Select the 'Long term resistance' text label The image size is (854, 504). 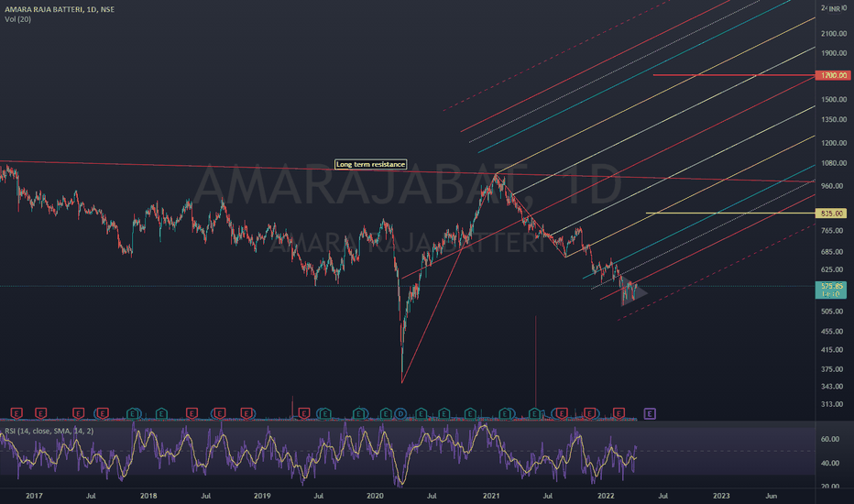[370, 165]
